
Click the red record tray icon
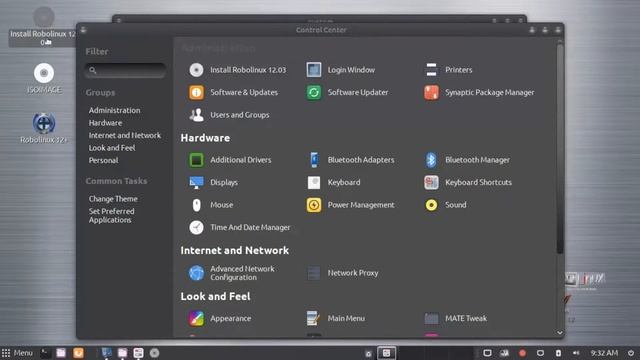522,353
